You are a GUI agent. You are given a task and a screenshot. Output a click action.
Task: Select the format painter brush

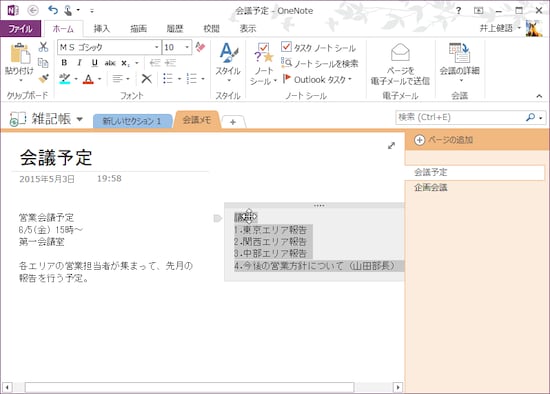[x=43, y=78]
